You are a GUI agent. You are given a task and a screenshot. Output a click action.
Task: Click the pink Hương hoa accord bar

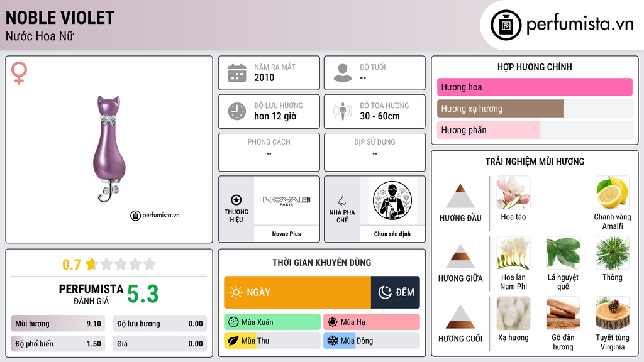[x=535, y=87]
